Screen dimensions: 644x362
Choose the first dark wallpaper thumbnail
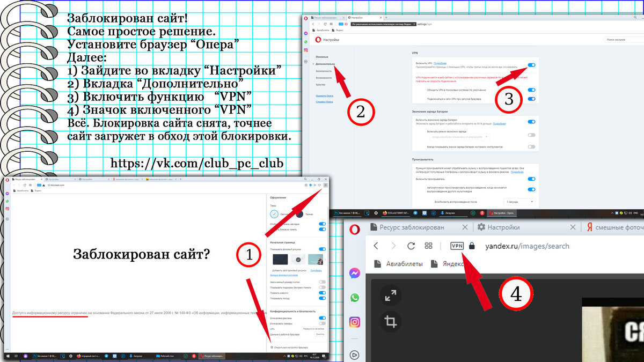[281, 259]
